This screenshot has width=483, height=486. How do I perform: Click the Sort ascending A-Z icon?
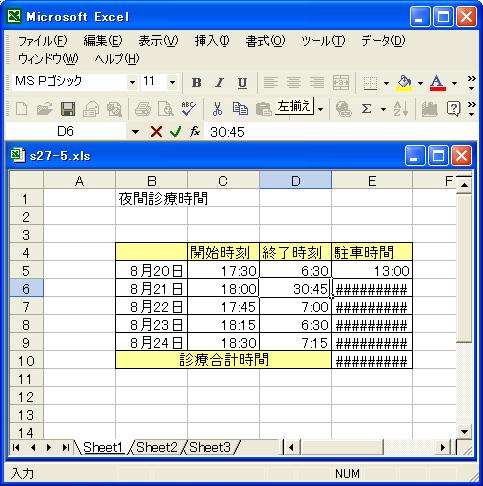[400, 109]
